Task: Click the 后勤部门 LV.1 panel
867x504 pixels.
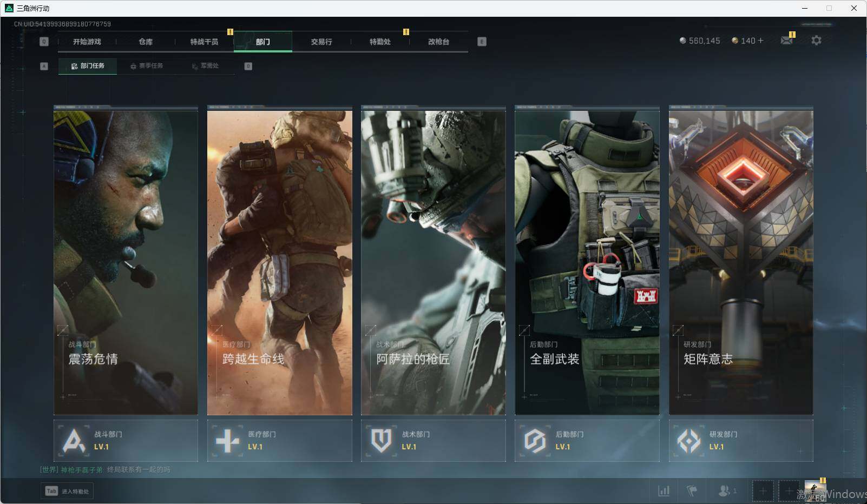Action: 587,441
